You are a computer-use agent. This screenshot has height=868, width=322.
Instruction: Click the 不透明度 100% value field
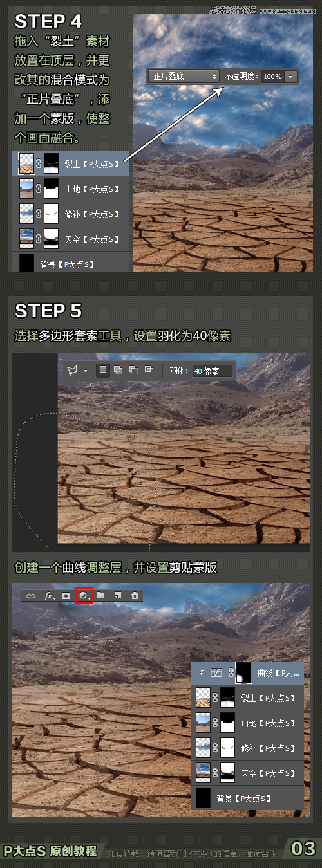pos(272,76)
